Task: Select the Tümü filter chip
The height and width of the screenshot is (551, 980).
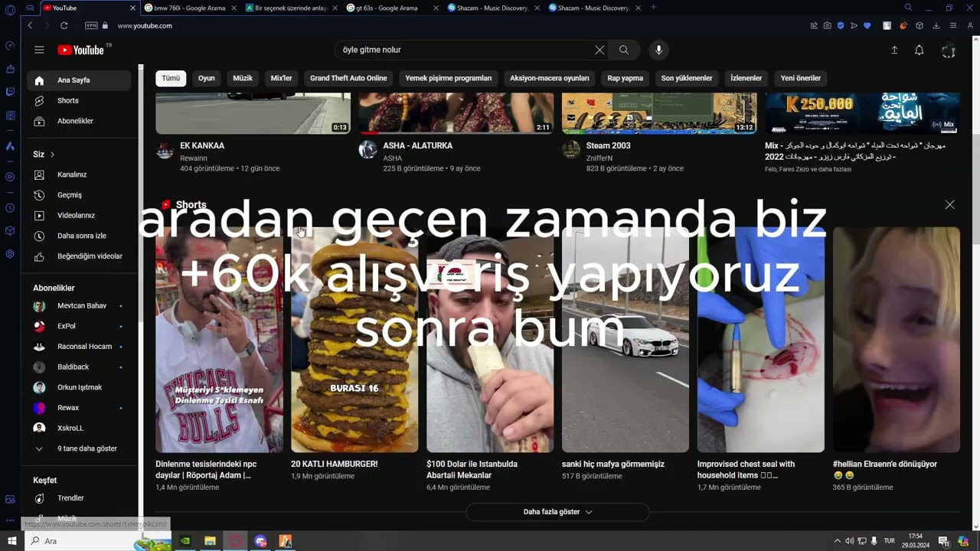Action: [x=171, y=78]
